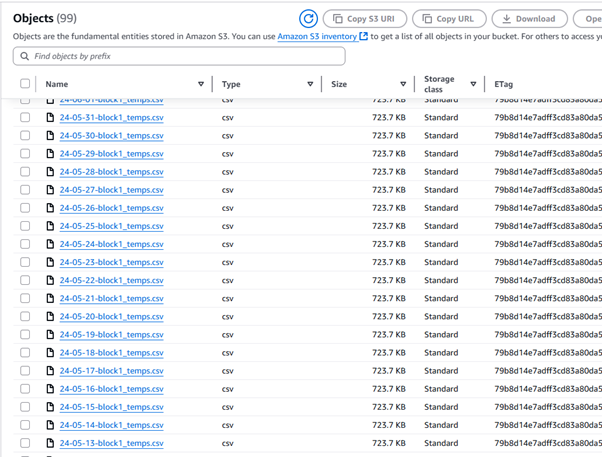Viewport: 602px width, 457px height.
Task: Click file icon of 24-05-15-block1_temps.csv
Action: click(50, 407)
